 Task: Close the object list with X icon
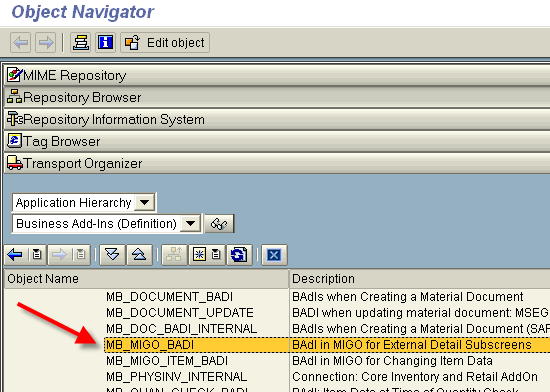tap(274, 255)
